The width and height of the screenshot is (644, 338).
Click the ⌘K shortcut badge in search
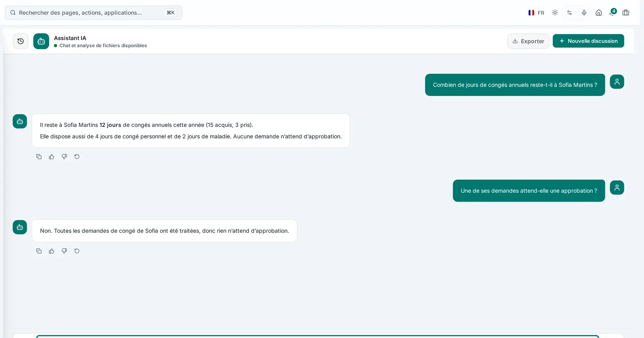tap(171, 12)
